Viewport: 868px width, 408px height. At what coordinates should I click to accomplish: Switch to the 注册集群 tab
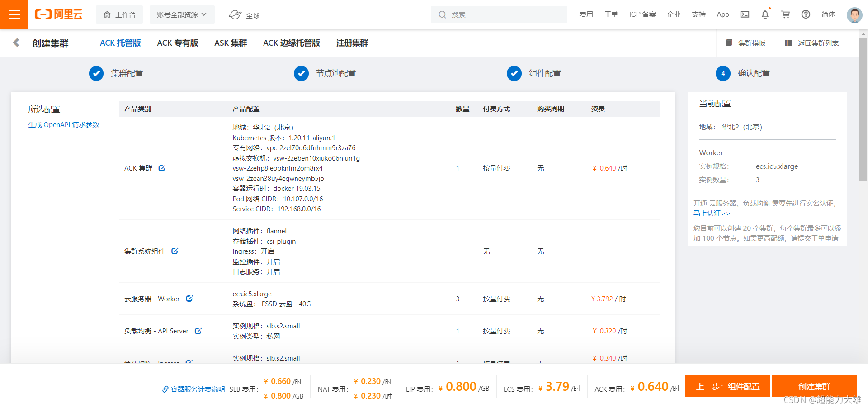tap(352, 43)
